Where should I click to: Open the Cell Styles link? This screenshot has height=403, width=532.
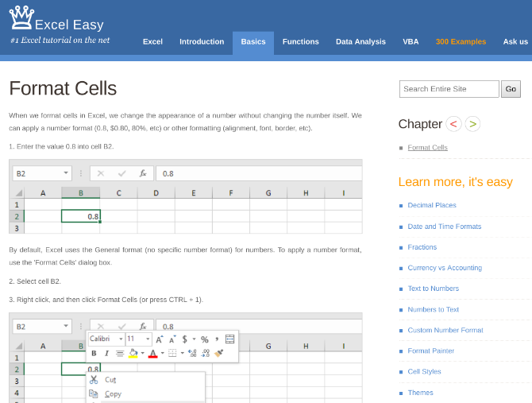tap(424, 371)
